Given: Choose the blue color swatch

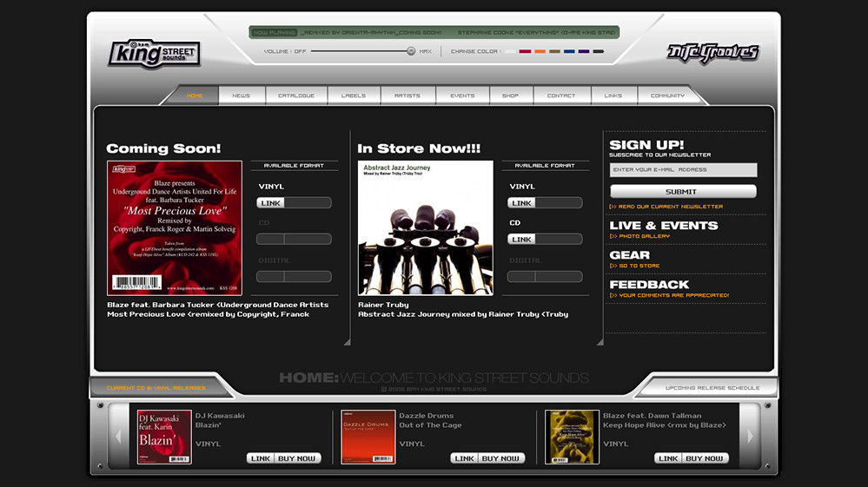Looking at the screenshot, I should [x=569, y=51].
